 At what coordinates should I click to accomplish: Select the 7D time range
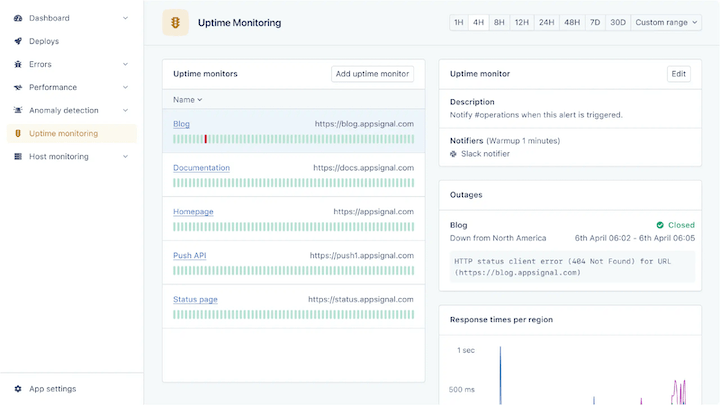click(595, 22)
